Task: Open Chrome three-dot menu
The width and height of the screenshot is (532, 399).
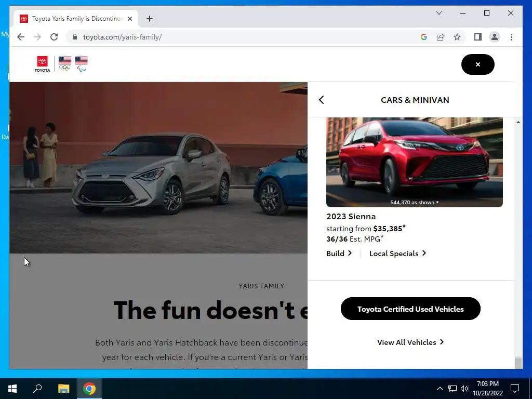Action: click(x=511, y=37)
